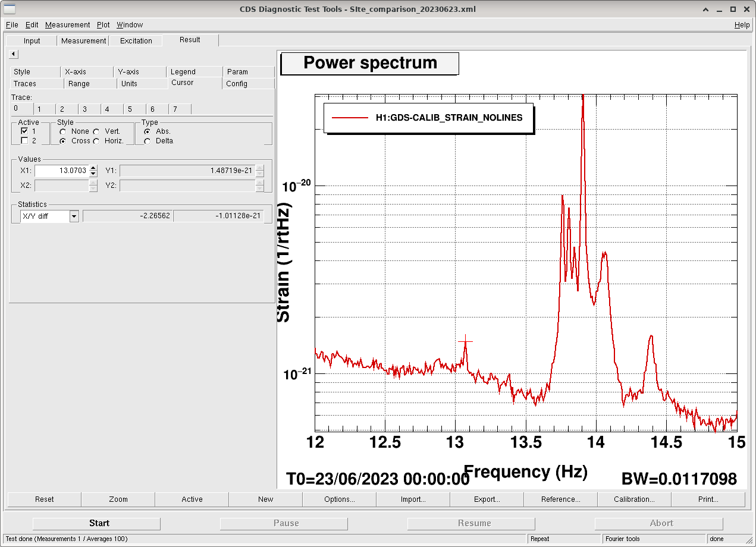Click the Import... button
The height and width of the screenshot is (547, 756).
pyautogui.click(x=413, y=499)
